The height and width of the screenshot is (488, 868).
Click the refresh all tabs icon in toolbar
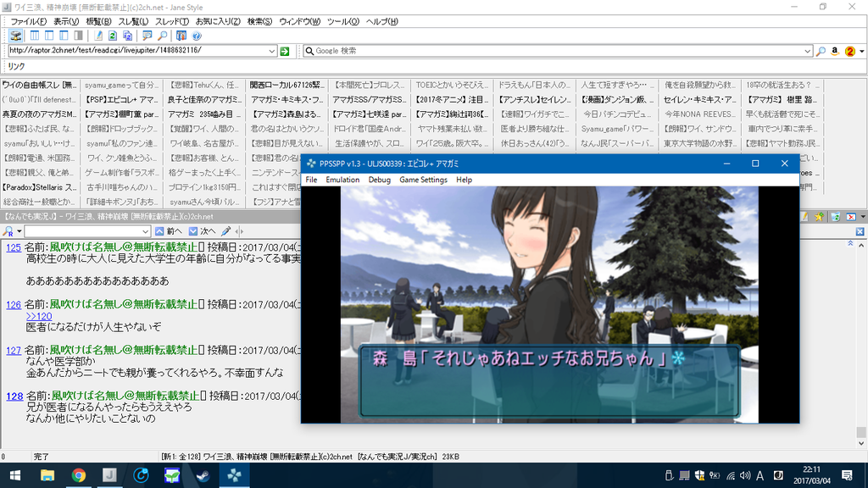[x=127, y=36]
